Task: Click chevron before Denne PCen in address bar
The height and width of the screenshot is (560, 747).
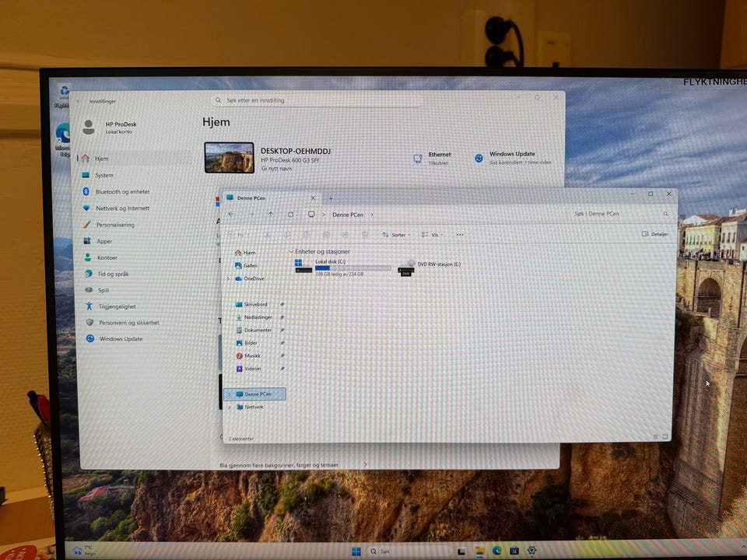Action: pos(323,215)
